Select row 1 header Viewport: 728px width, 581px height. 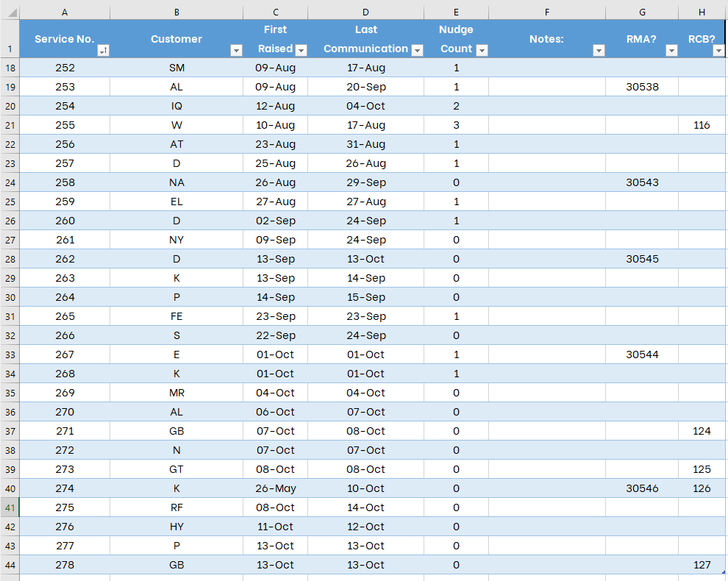click(x=10, y=39)
